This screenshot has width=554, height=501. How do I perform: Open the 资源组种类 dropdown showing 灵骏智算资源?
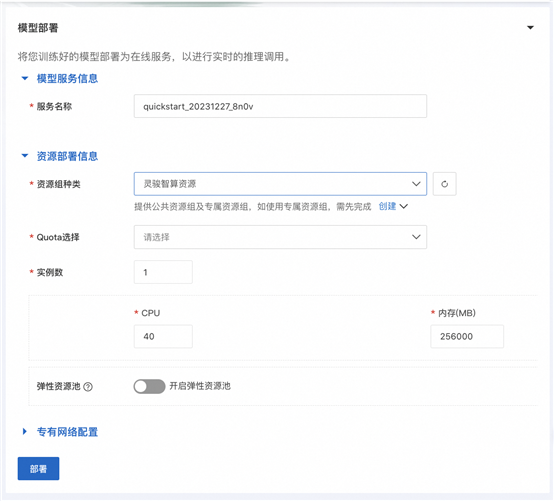pyautogui.click(x=280, y=184)
